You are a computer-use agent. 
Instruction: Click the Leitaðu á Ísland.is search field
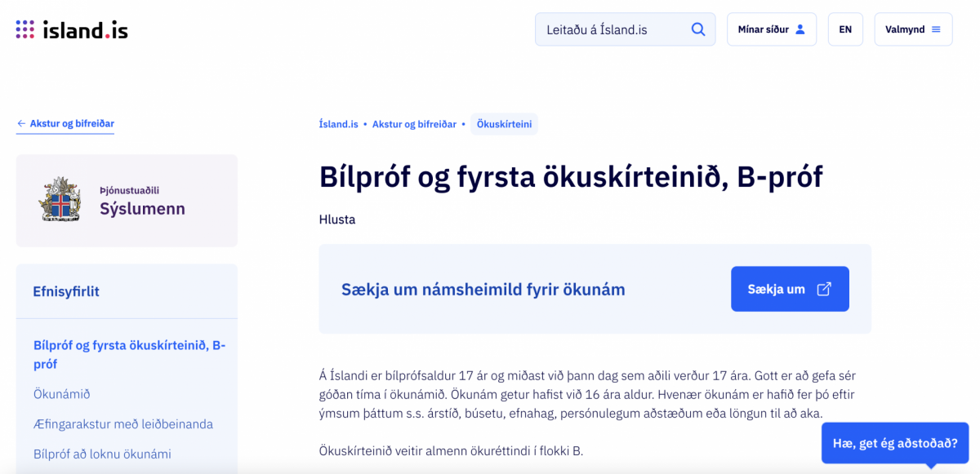tap(625, 29)
